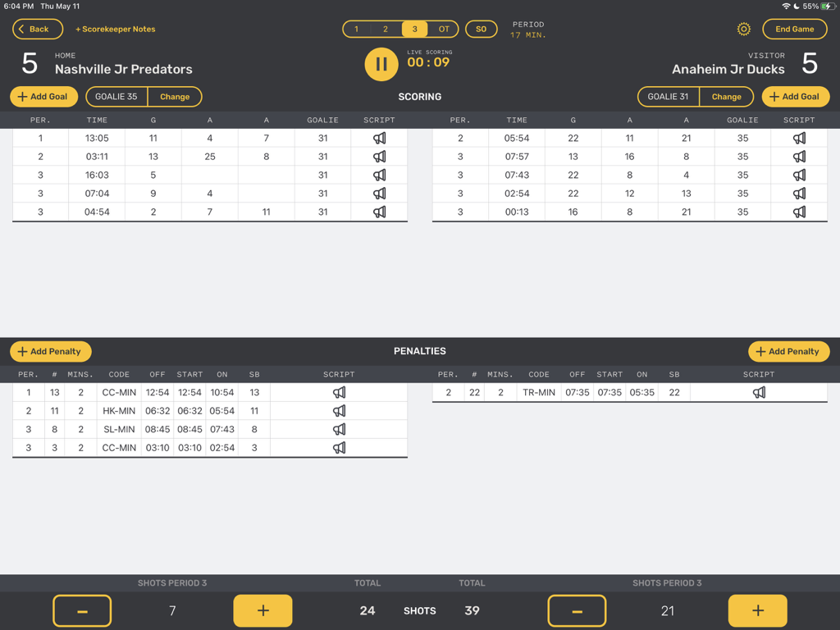Play script for the CC-MIN penalty at 12:54

(339, 392)
